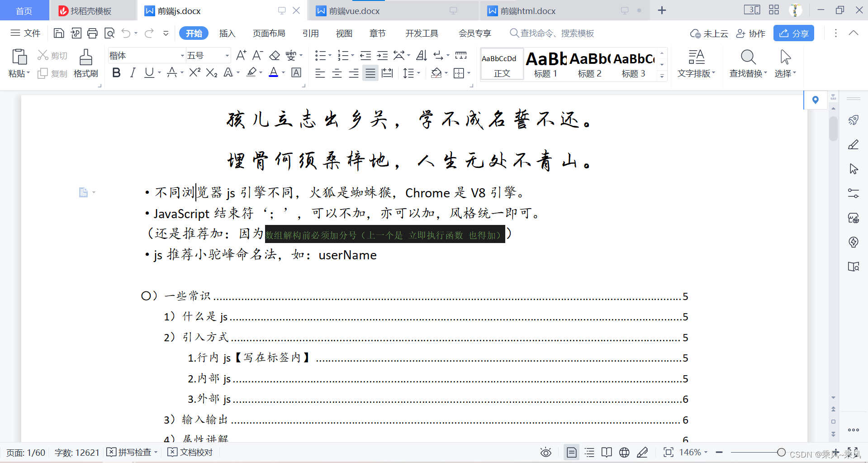868x463 pixels.
Task: Open the 视图 ribbon tab
Action: coord(344,33)
